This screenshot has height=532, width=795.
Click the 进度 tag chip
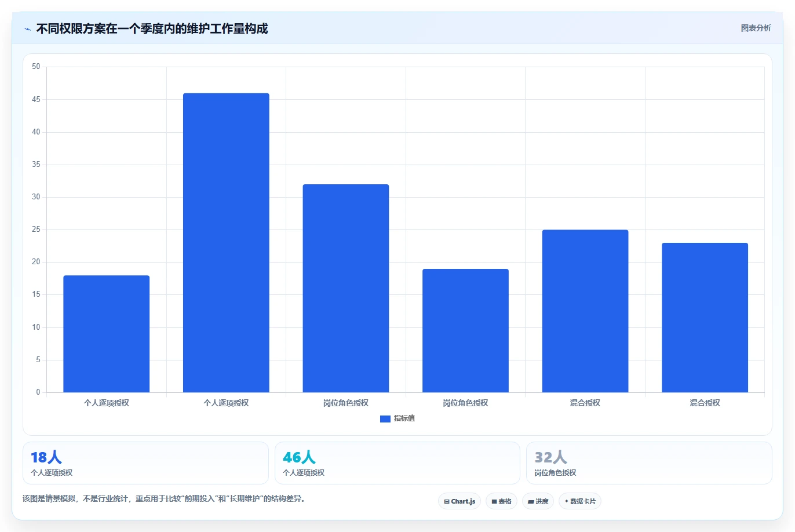point(538,501)
